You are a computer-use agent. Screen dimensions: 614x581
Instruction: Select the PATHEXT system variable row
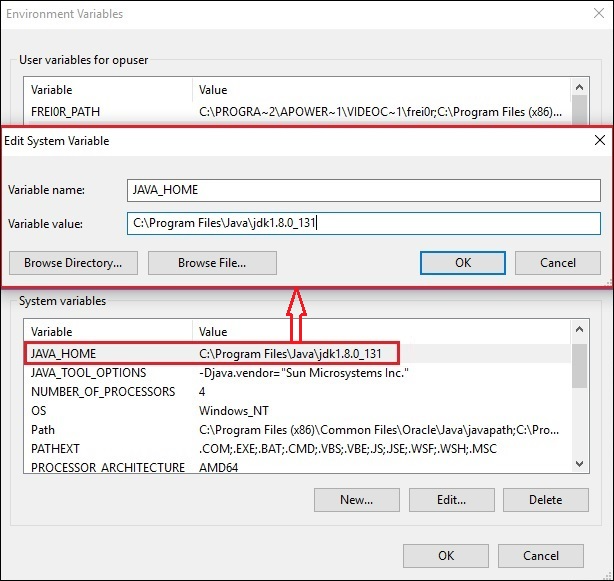click(x=297, y=449)
